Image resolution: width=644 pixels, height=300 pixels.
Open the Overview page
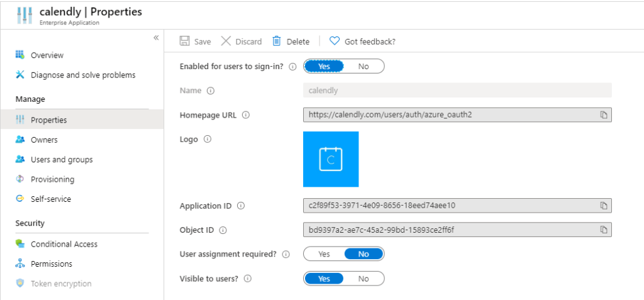(47, 55)
